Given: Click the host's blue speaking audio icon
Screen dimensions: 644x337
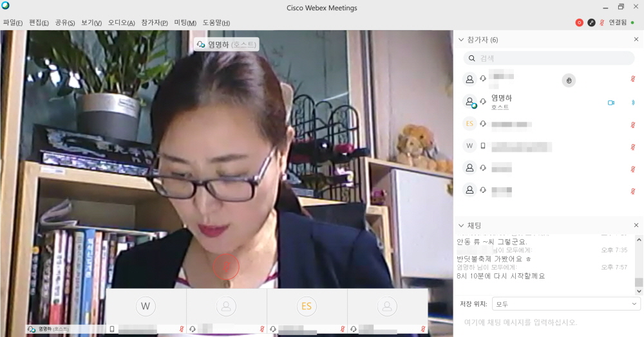Looking at the screenshot, I should coord(632,102).
